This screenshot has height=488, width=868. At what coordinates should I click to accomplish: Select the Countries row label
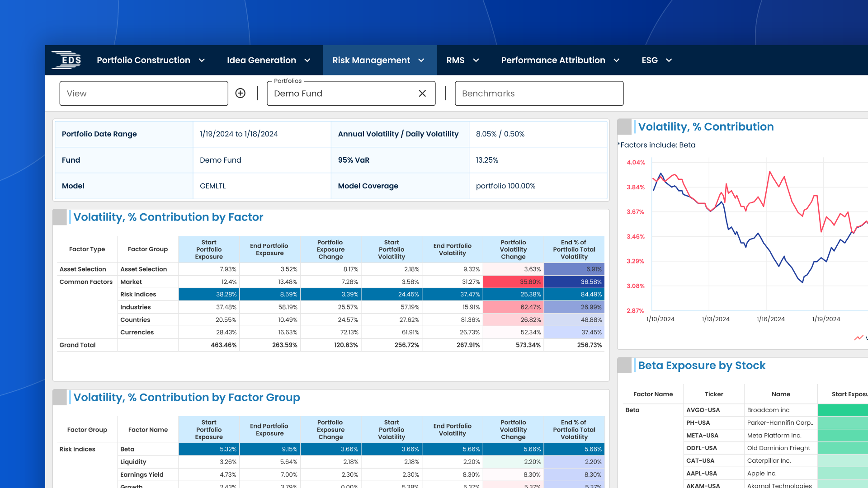click(x=135, y=319)
